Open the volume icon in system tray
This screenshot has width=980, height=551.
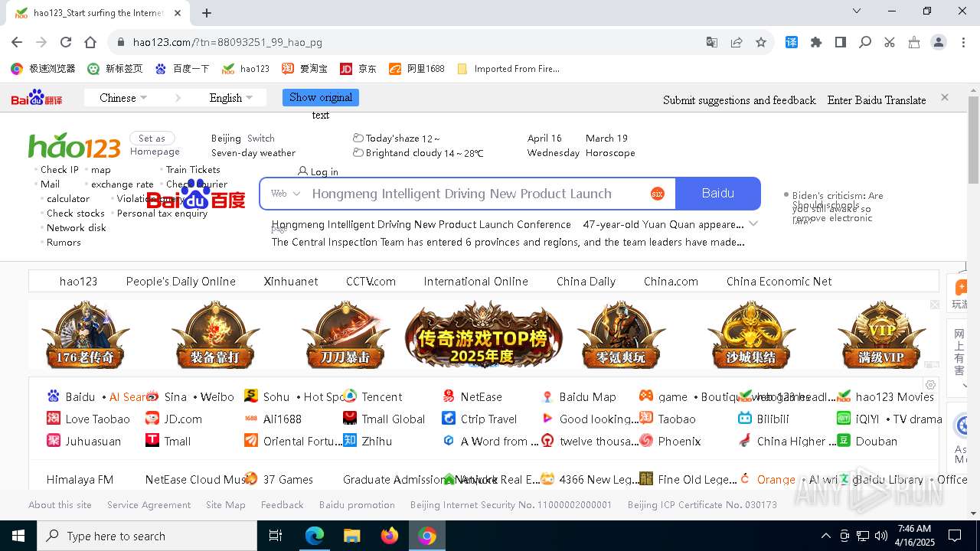coord(881,536)
